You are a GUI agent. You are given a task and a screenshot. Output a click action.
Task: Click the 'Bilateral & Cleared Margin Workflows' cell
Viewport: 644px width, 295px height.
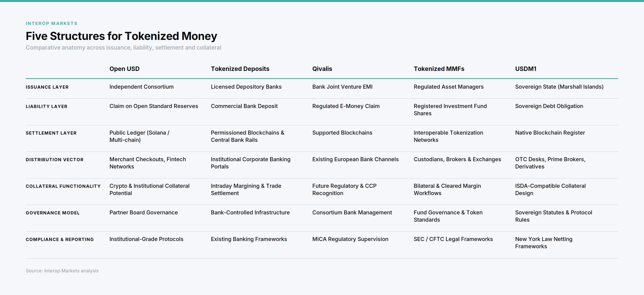pos(447,189)
